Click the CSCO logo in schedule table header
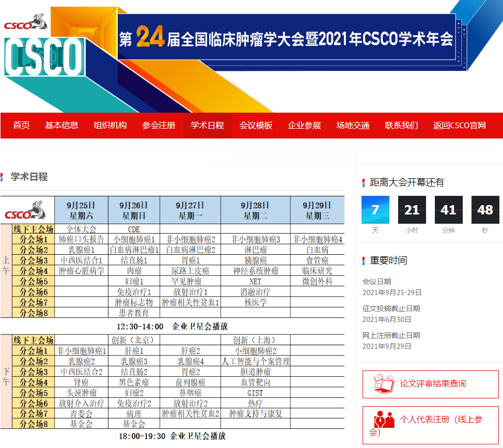Image resolution: width=503 pixels, height=448 pixels. click(25, 210)
